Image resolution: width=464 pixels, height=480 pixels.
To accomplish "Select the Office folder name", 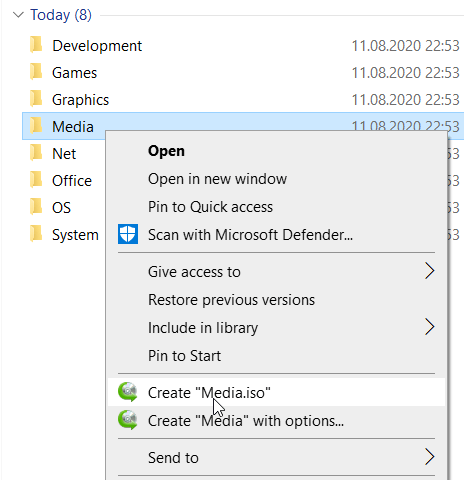I will (x=72, y=181).
